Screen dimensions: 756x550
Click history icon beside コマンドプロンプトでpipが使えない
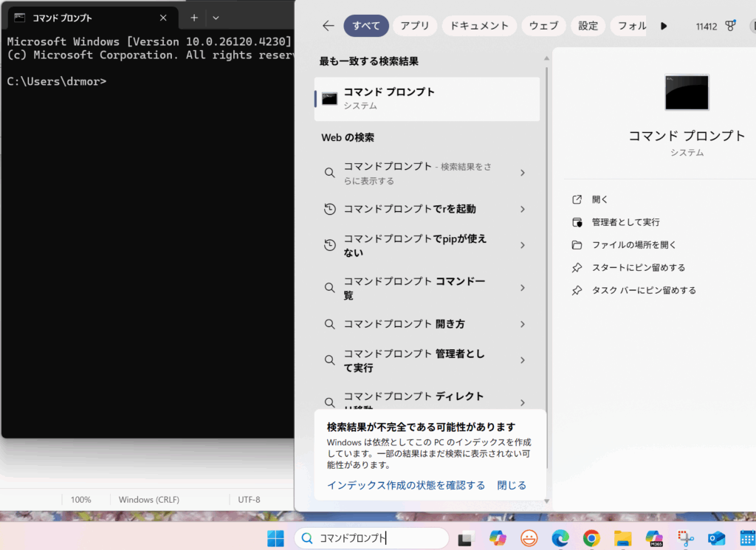(x=330, y=245)
